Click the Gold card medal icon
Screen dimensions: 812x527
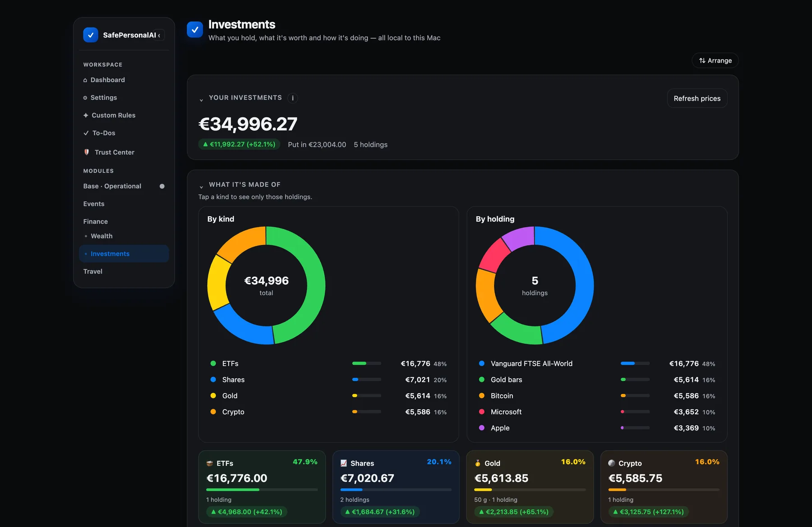[x=478, y=463]
